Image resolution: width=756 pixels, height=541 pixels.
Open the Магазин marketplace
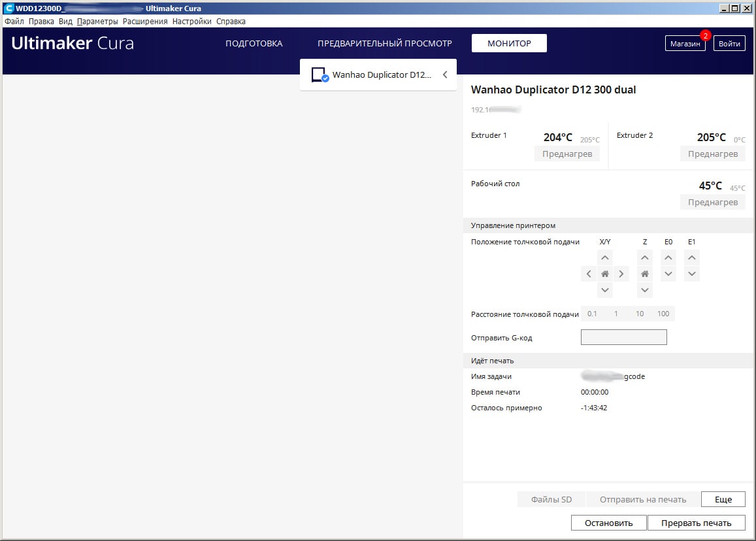point(685,43)
